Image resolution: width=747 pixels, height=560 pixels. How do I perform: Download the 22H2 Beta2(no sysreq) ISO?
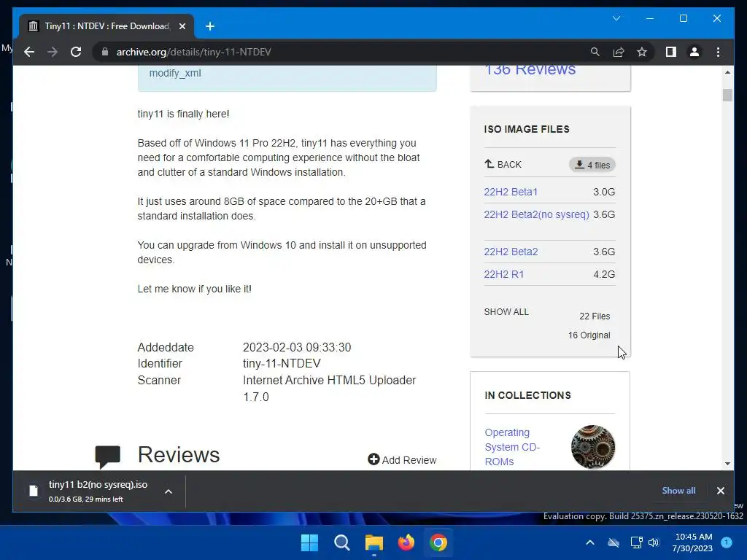(x=536, y=214)
